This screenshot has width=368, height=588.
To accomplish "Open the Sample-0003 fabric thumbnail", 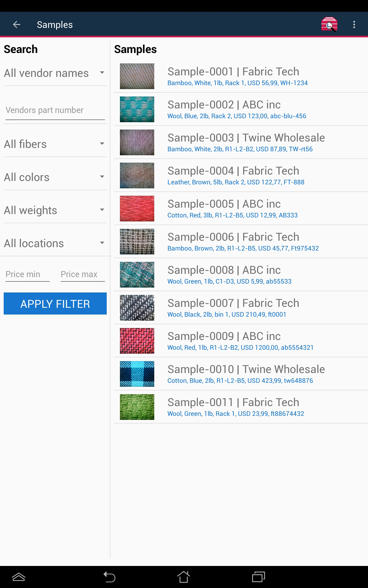I will coord(137,142).
